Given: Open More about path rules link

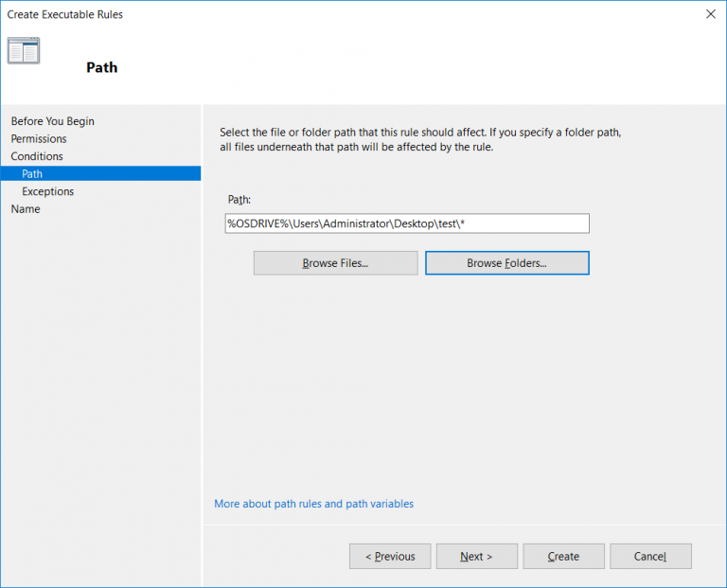Looking at the screenshot, I should click(x=314, y=504).
